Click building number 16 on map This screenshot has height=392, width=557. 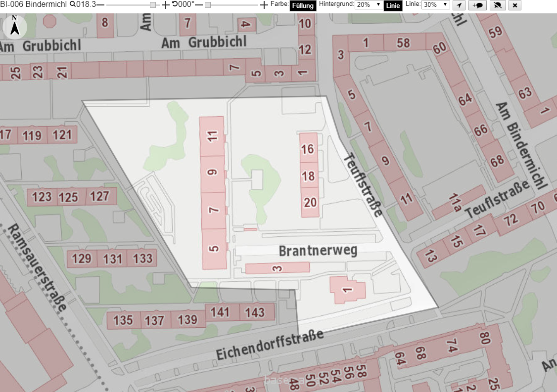tap(308, 149)
